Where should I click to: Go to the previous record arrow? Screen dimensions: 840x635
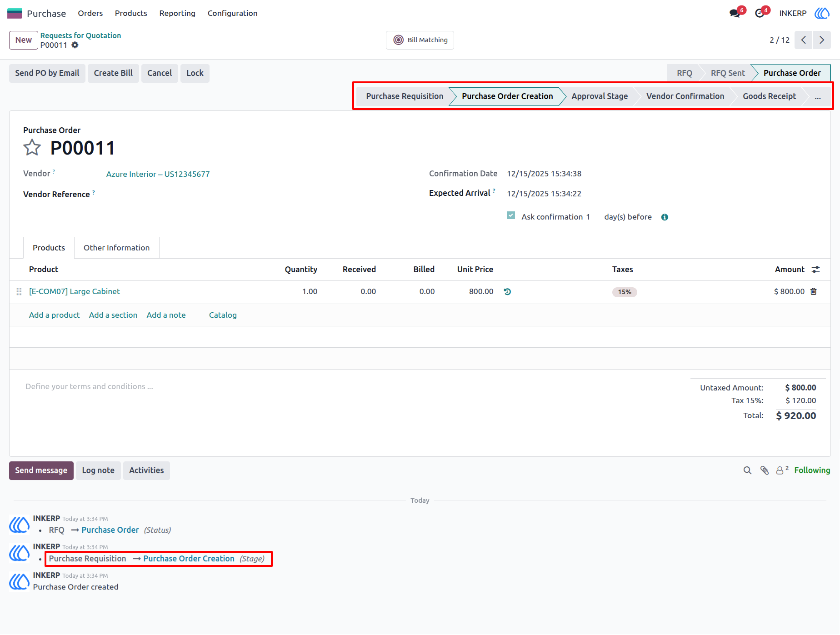coord(804,40)
